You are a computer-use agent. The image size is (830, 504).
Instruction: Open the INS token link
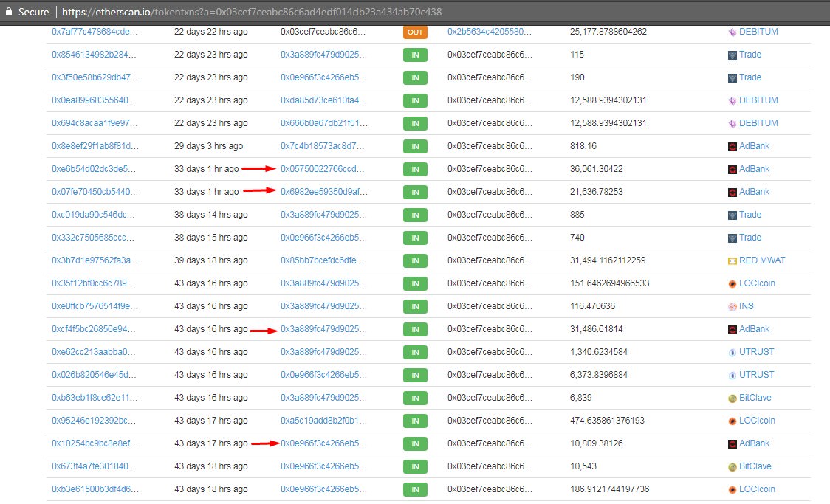click(x=747, y=306)
